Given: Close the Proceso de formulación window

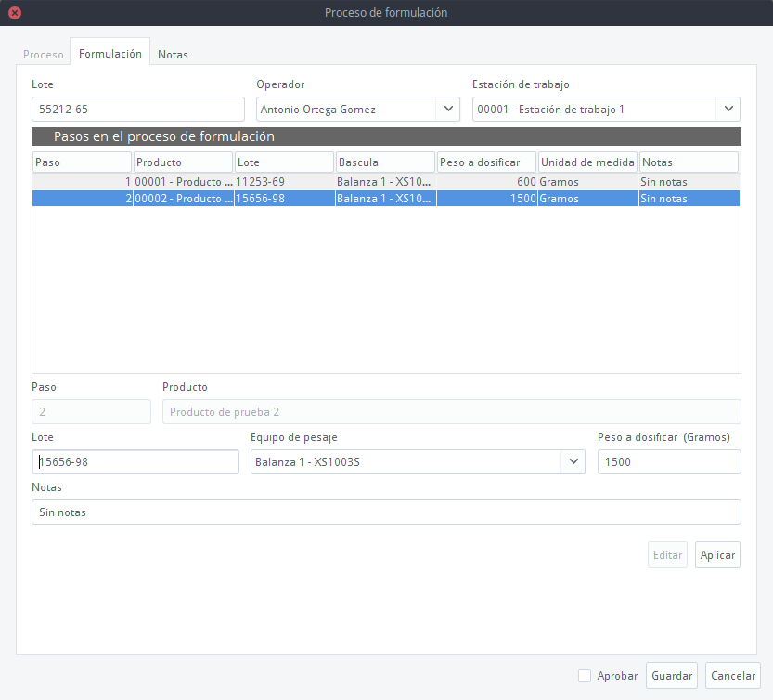Looking at the screenshot, I should coord(15,13).
